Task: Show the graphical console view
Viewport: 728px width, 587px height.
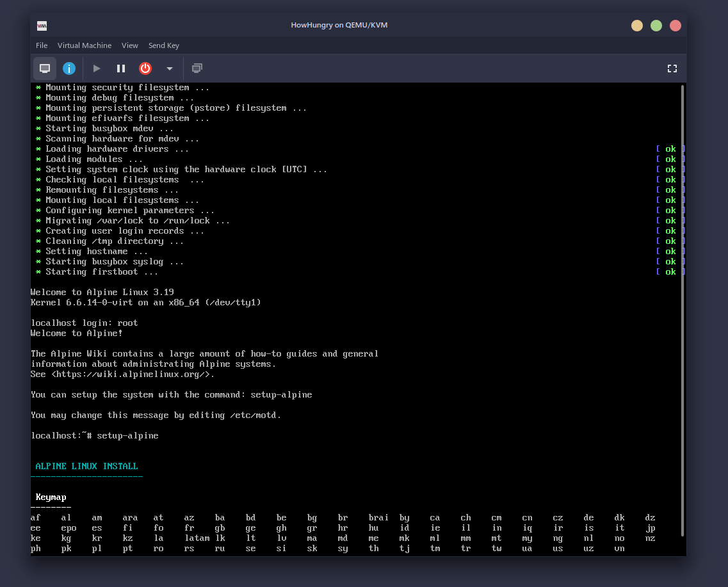Action: pos(45,68)
